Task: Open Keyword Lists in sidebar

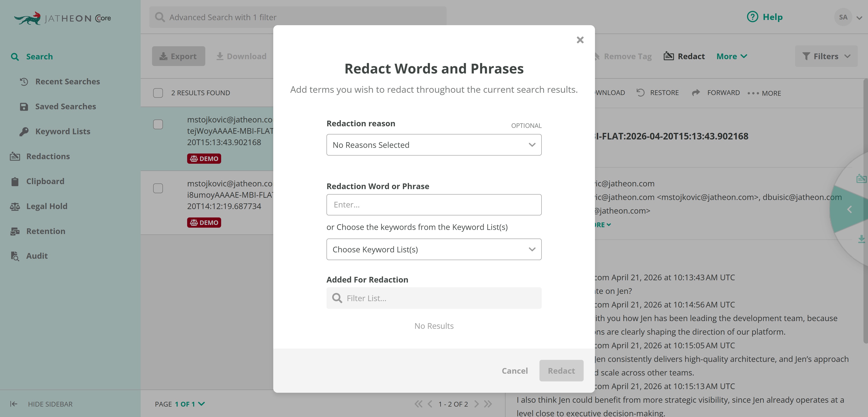Action: tap(63, 131)
